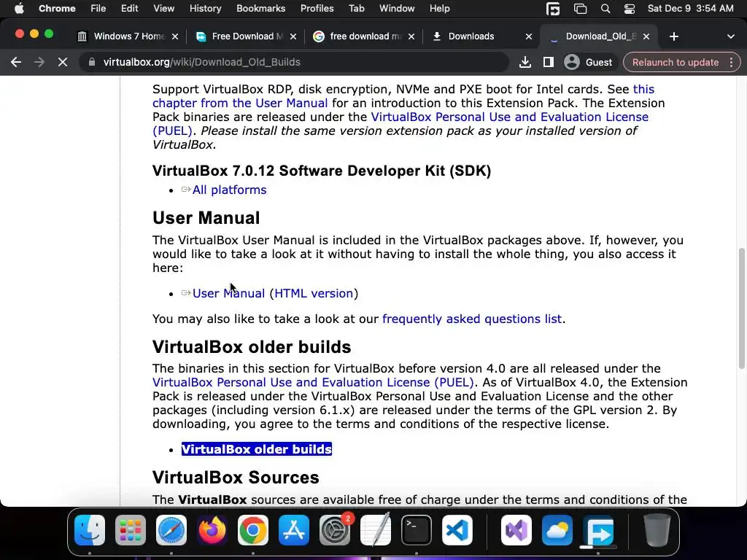This screenshot has width=747, height=560.
Task: Click the remote desktop menu bar icon
Action: click(553, 9)
